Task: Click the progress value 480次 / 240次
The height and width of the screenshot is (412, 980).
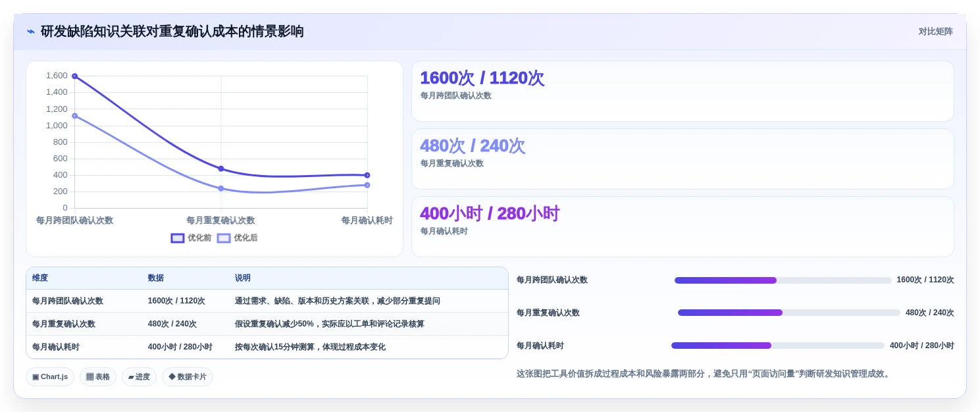Action: 930,313
